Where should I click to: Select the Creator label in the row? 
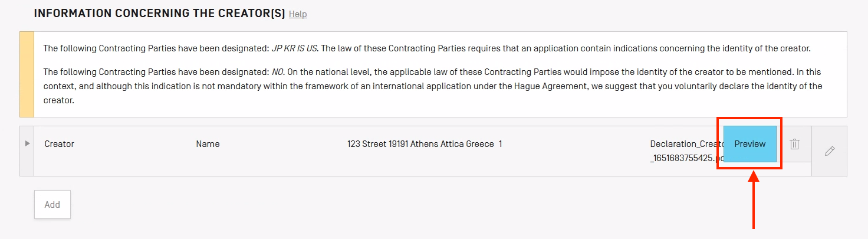click(60, 144)
